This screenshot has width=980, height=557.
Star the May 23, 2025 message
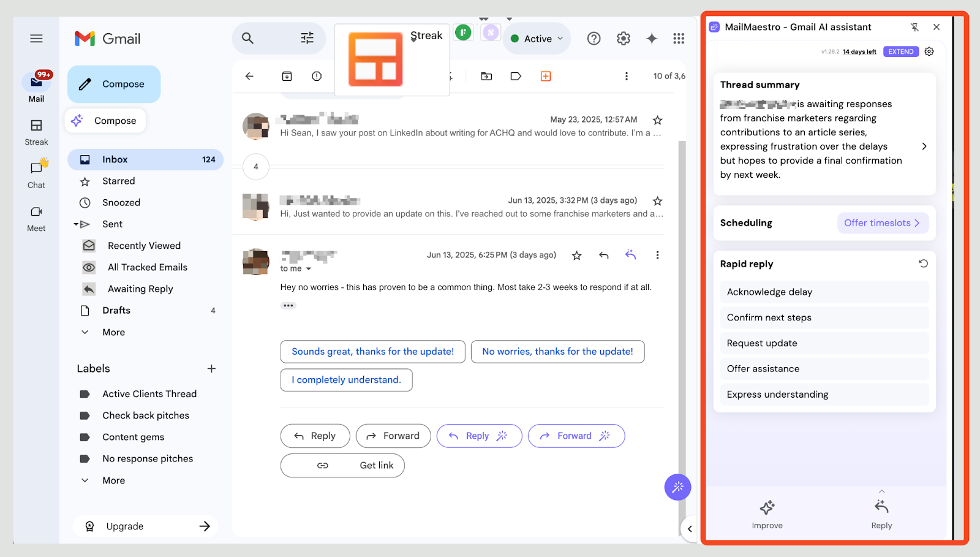pos(657,120)
